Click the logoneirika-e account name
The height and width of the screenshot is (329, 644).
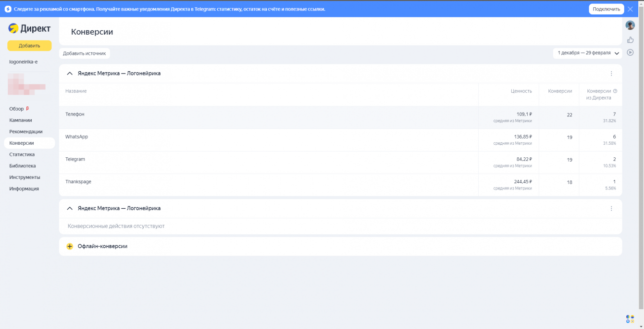[24, 62]
